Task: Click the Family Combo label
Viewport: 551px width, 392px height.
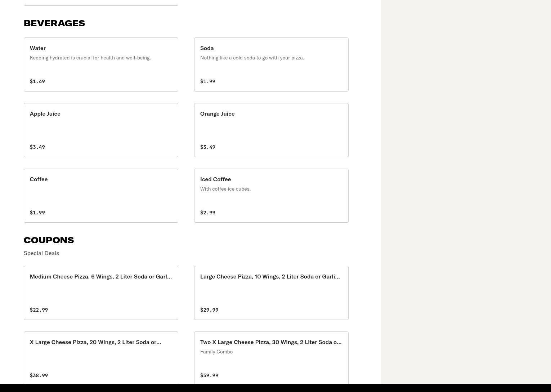Action: pyautogui.click(x=216, y=352)
